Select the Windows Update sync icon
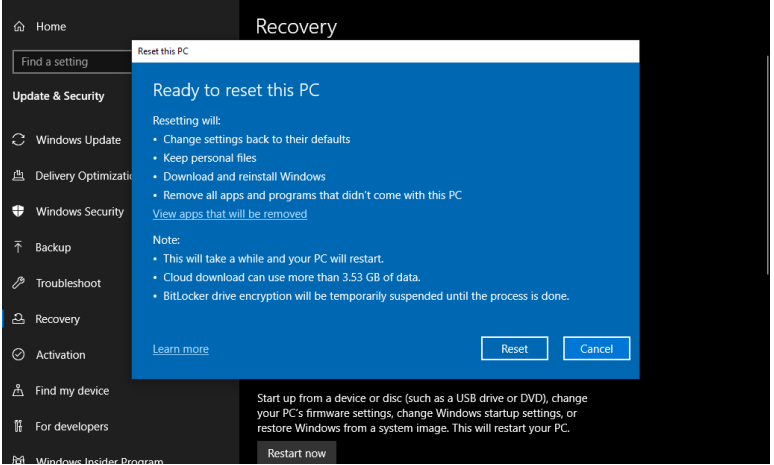The width and height of the screenshot is (774, 465). (x=18, y=140)
